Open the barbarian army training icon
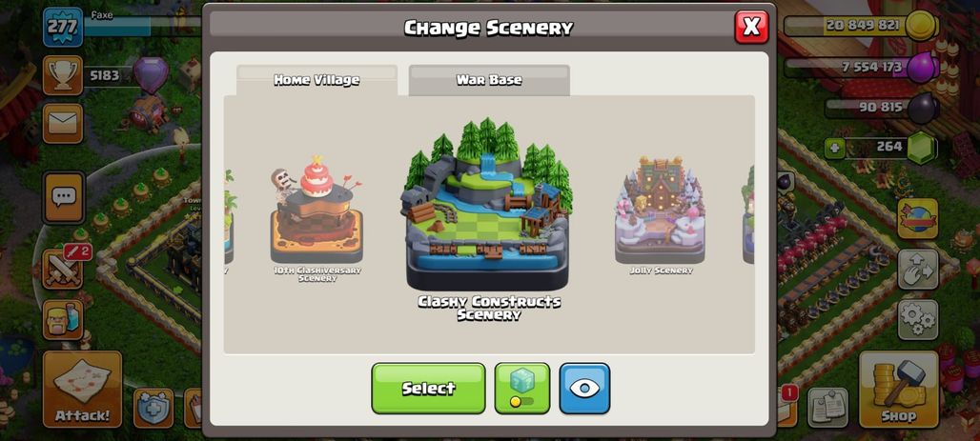The image size is (980, 441). click(63, 319)
